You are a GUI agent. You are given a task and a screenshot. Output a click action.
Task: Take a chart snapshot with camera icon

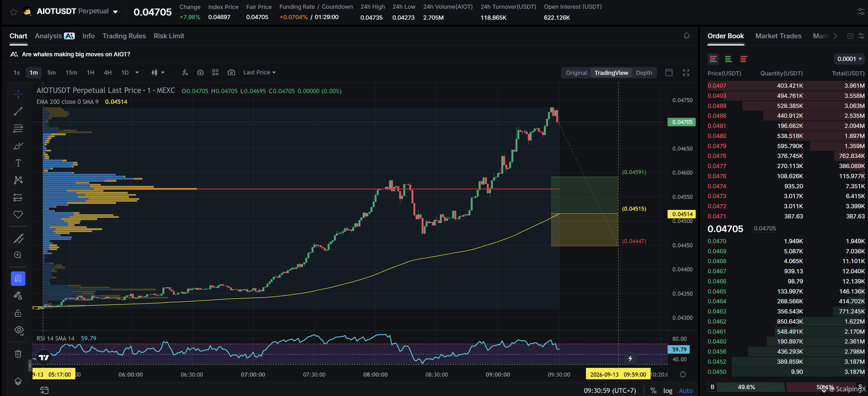tap(231, 72)
